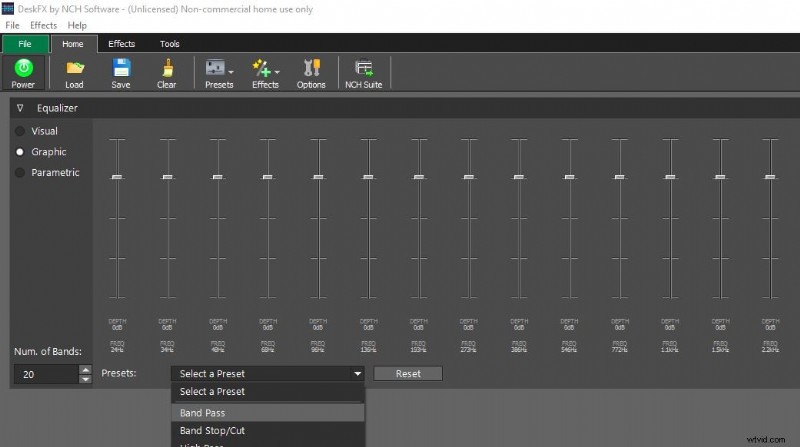
Task: Click the 193Hz band slider handle
Action: [419, 177]
